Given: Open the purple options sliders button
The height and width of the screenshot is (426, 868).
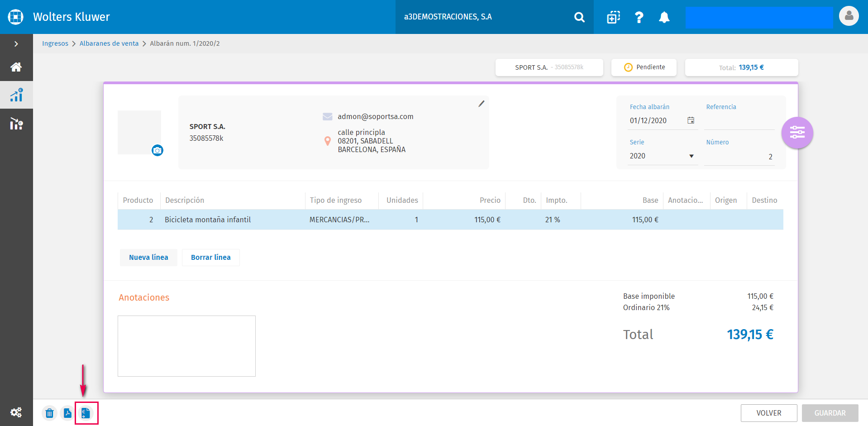Looking at the screenshot, I should click(797, 133).
